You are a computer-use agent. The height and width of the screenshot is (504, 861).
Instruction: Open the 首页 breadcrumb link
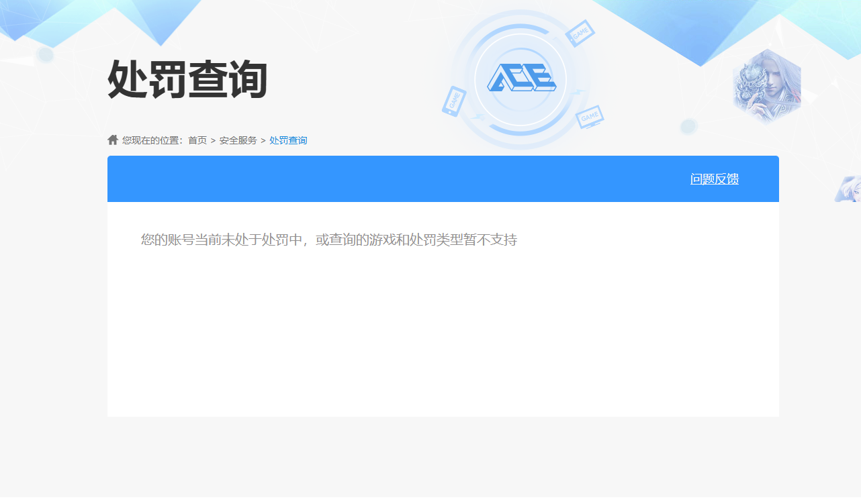coord(197,140)
